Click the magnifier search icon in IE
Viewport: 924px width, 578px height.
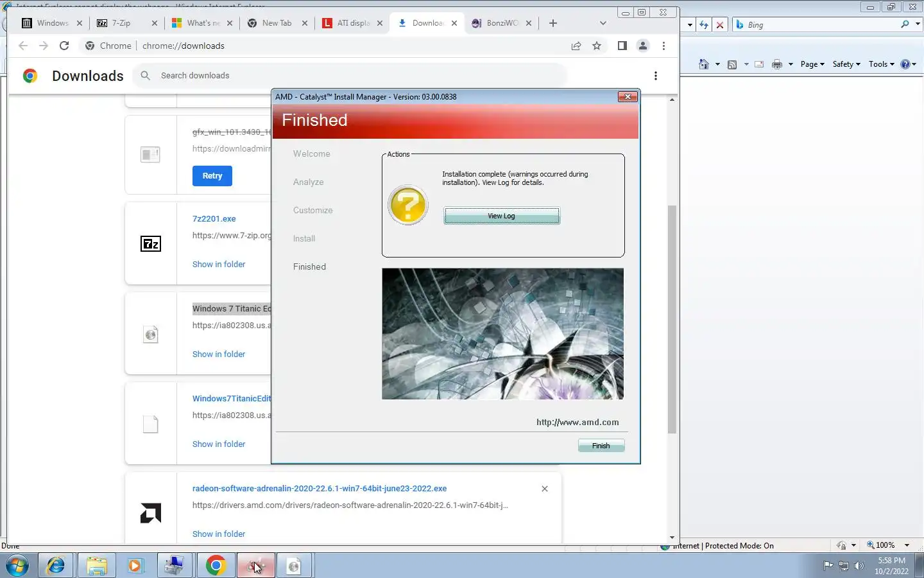point(905,24)
